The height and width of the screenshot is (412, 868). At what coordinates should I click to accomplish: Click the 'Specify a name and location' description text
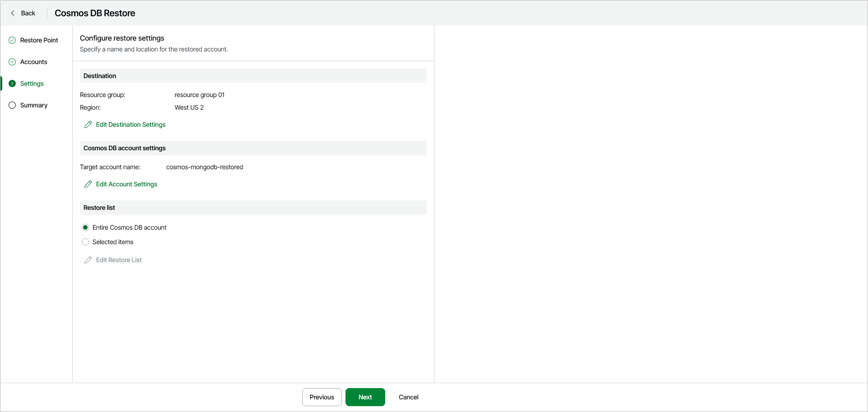(154, 49)
